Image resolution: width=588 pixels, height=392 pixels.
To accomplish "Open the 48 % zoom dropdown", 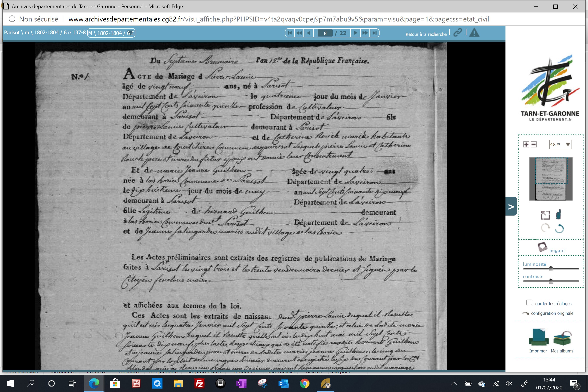I will click(x=560, y=144).
